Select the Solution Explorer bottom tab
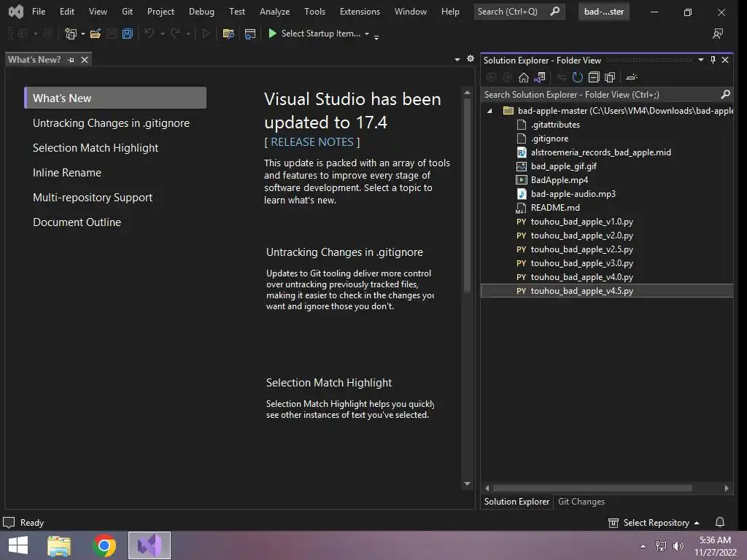The height and width of the screenshot is (560, 747). coord(517,502)
